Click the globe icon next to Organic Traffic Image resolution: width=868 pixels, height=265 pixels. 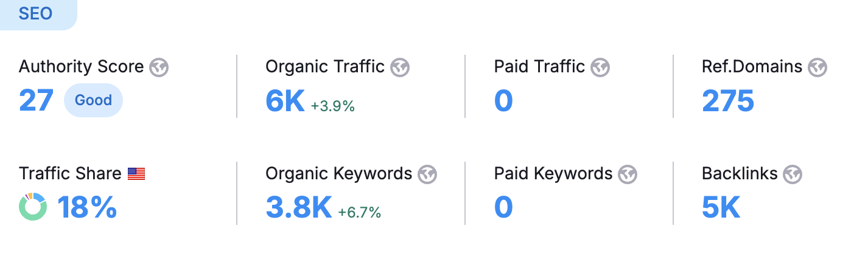pos(400,67)
